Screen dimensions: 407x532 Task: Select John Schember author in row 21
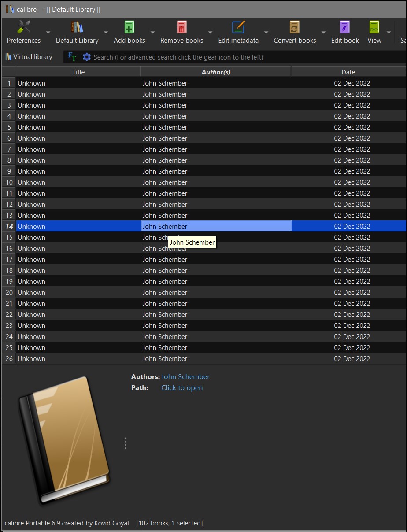(x=165, y=303)
